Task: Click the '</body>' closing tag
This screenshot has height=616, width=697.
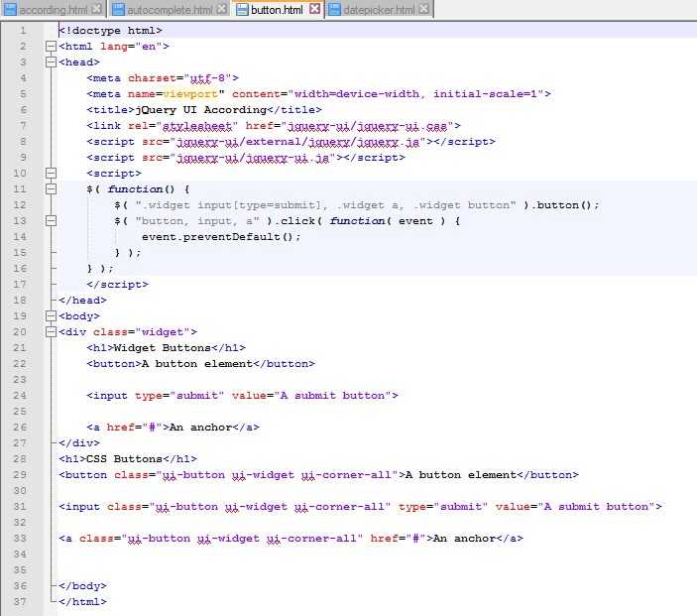Action: 82,586
